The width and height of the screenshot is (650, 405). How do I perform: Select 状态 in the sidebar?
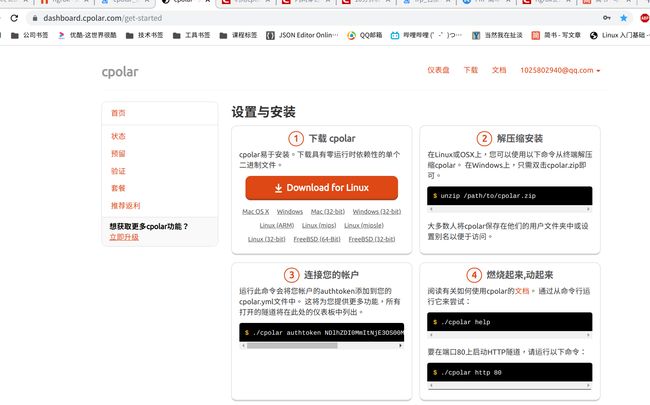click(118, 136)
